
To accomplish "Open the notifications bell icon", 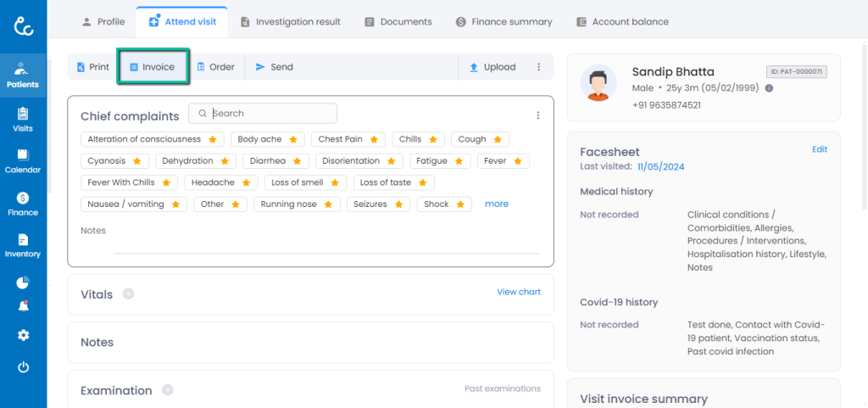I will click(x=23, y=306).
